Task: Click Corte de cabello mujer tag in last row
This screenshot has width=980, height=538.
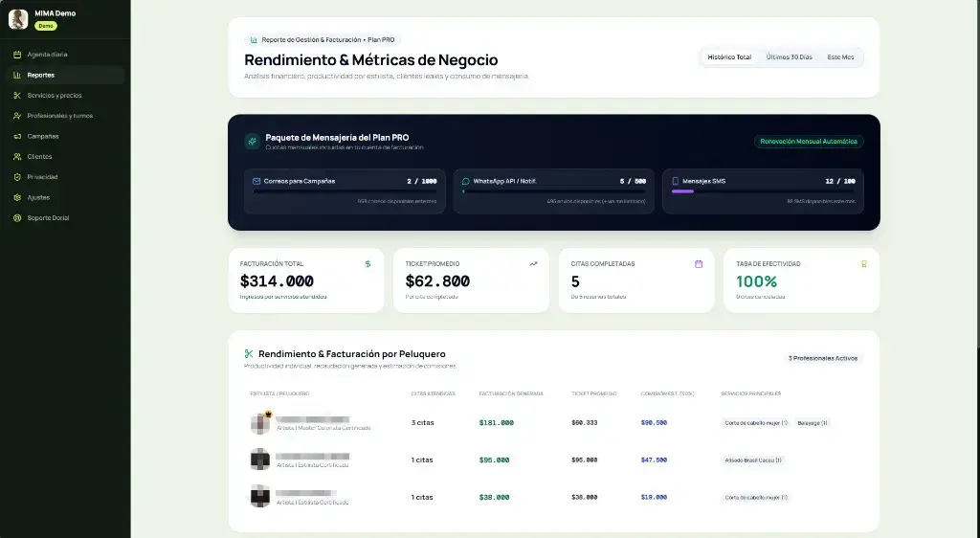Action: click(x=756, y=498)
